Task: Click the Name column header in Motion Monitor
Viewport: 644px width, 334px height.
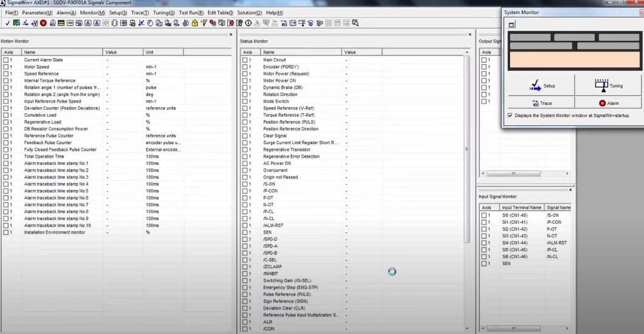Action: point(62,52)
